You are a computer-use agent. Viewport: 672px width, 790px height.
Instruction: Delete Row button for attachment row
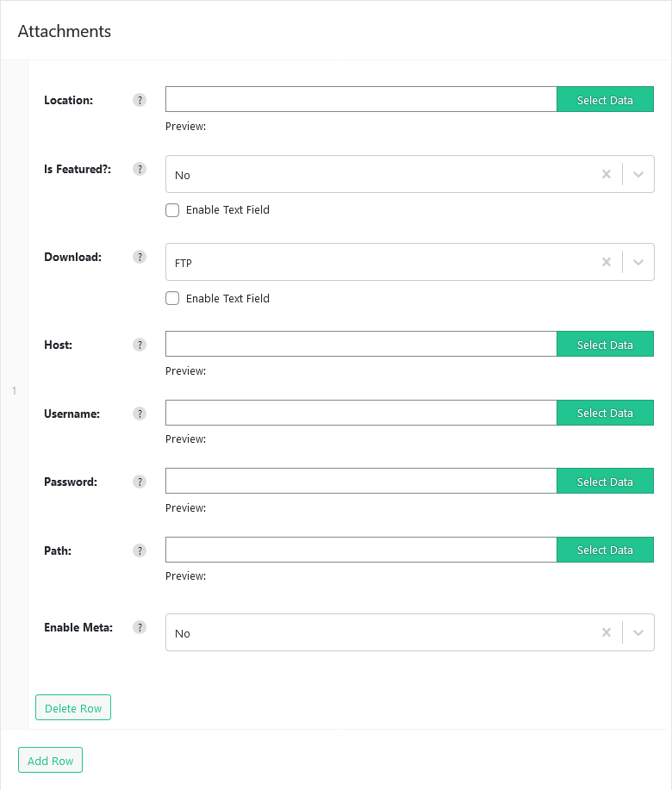(73, 707)
